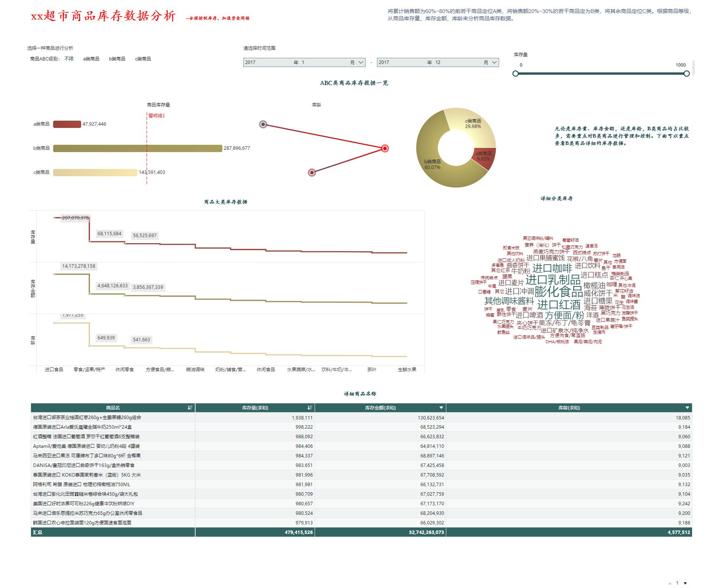This screenshot has height=588, width=728.
Task: Click the previous page up arrow
Action: pyautogui.click(x=670, y=583)
